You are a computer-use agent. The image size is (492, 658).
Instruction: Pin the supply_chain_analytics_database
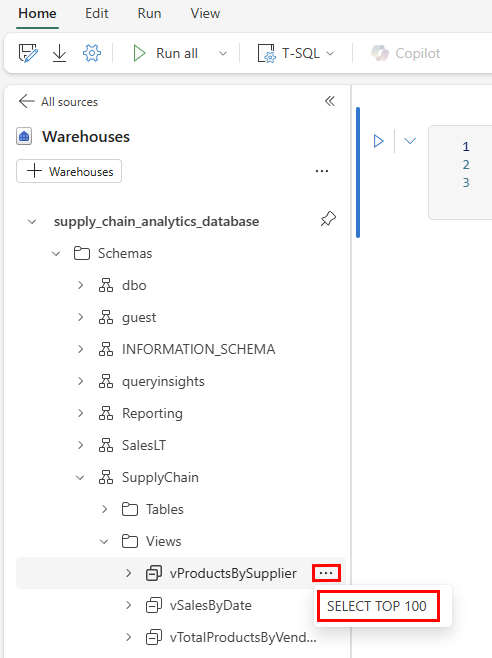pos(328,219)
